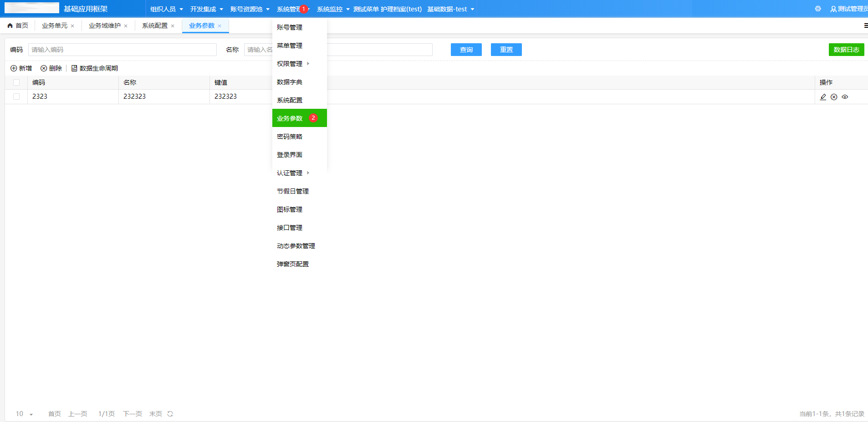Toggle the select-all checkbox in table header
This screenshot has height=422, width=868.
pos(16,82)
